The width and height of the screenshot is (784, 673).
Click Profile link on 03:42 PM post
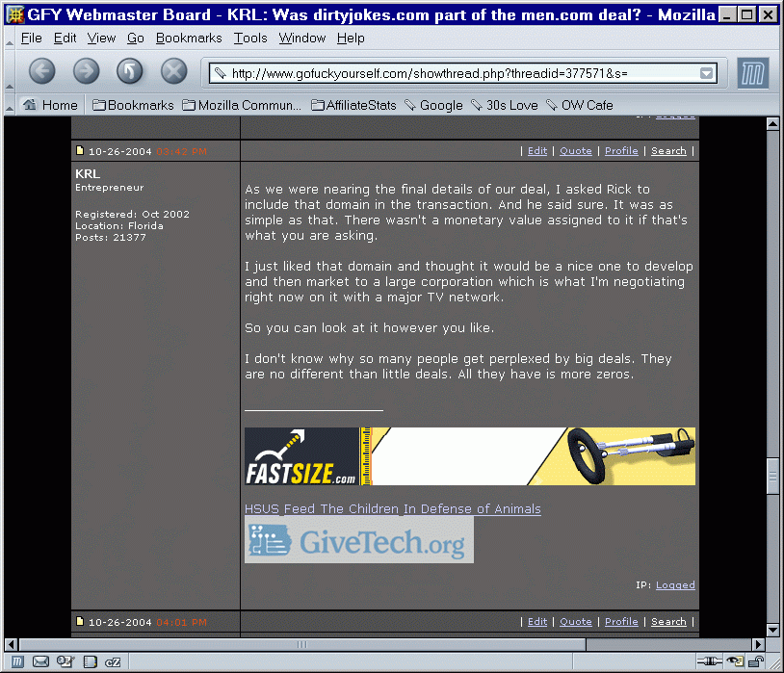(621, 151)
